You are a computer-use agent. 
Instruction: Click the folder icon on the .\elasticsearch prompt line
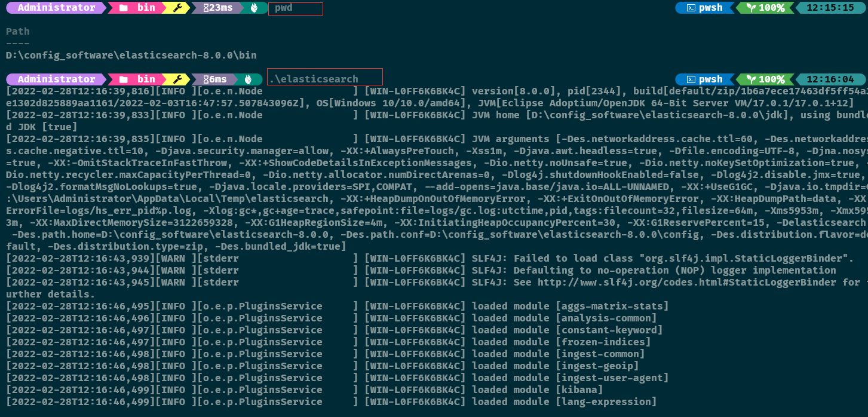(124, 79)
